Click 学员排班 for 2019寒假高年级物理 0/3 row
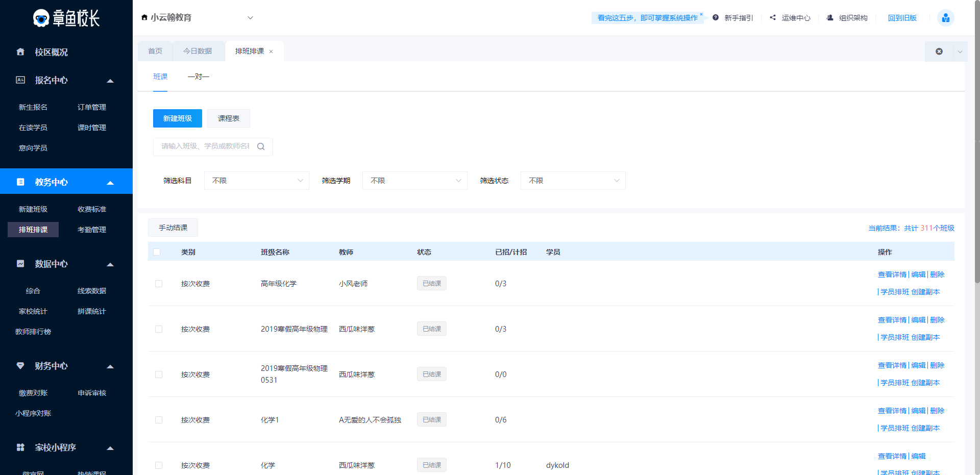The image size is (980, 475). pos(895,337)
